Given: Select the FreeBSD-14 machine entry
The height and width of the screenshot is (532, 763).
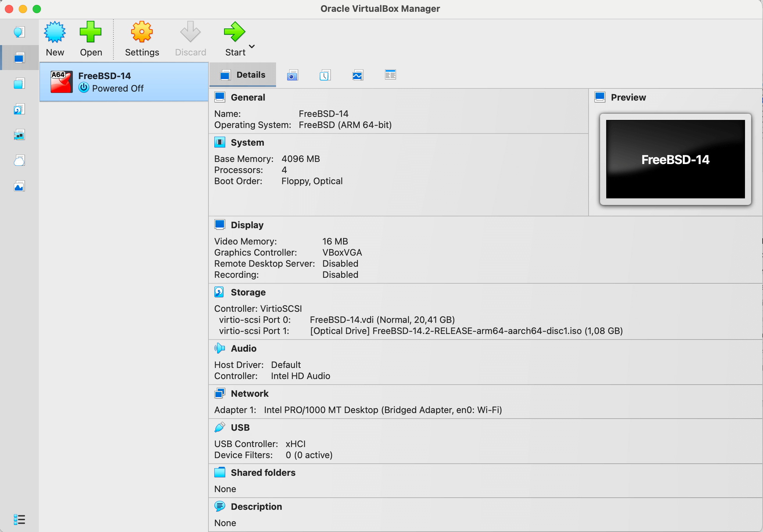Looking at the screenshot, I should pyautogui.click(x=123, y=81).
